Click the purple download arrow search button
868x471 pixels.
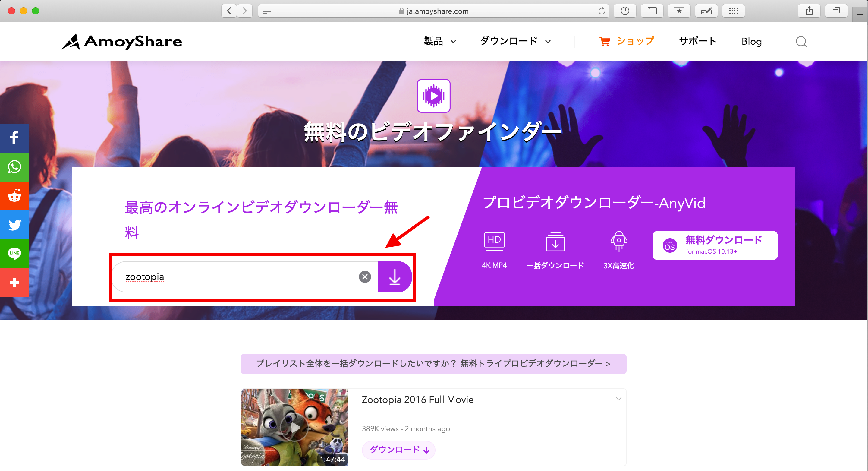(395, 277)
